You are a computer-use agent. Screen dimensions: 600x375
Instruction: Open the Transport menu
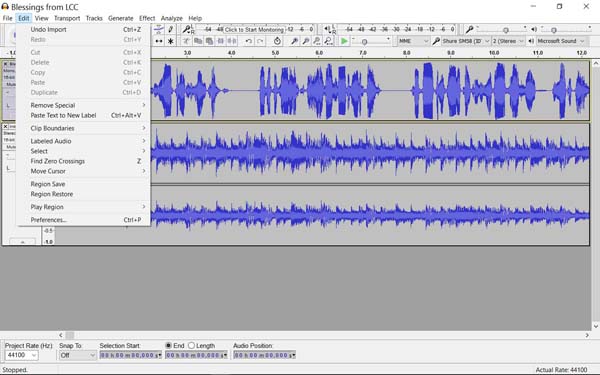click(x=67, y=18)
